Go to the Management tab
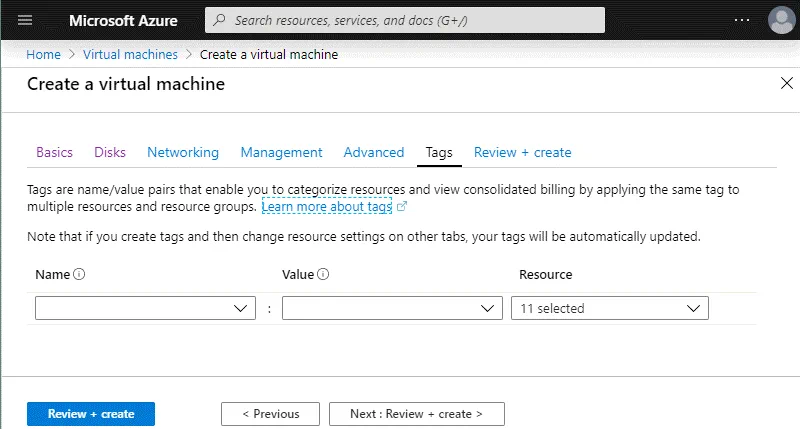Image resolution: width=800 pixels, height=429 pixels. tap(281, 152)
